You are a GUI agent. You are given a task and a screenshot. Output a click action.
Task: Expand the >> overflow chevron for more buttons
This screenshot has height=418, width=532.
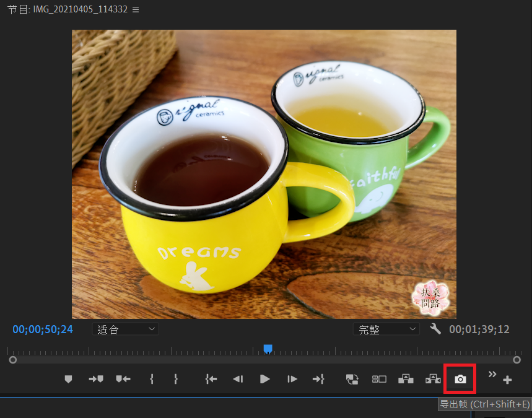click(x=491, y=375)
